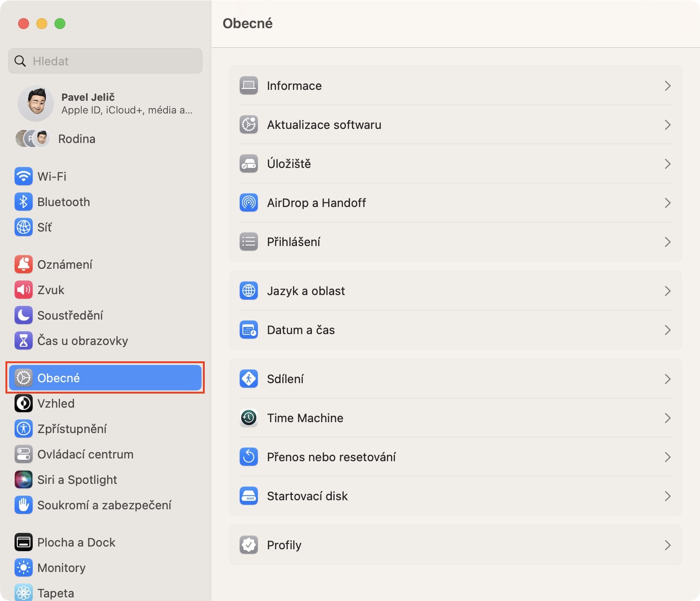
Task: Click the Bluetooth sidebar icon
Action: point(24,202)
